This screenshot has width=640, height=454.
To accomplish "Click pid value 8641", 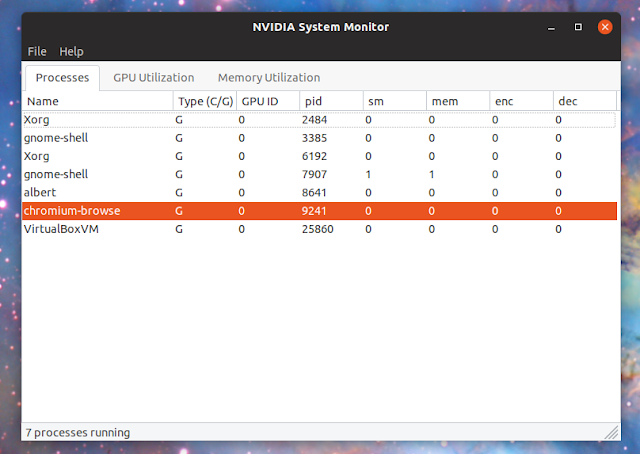I will 314,192.
